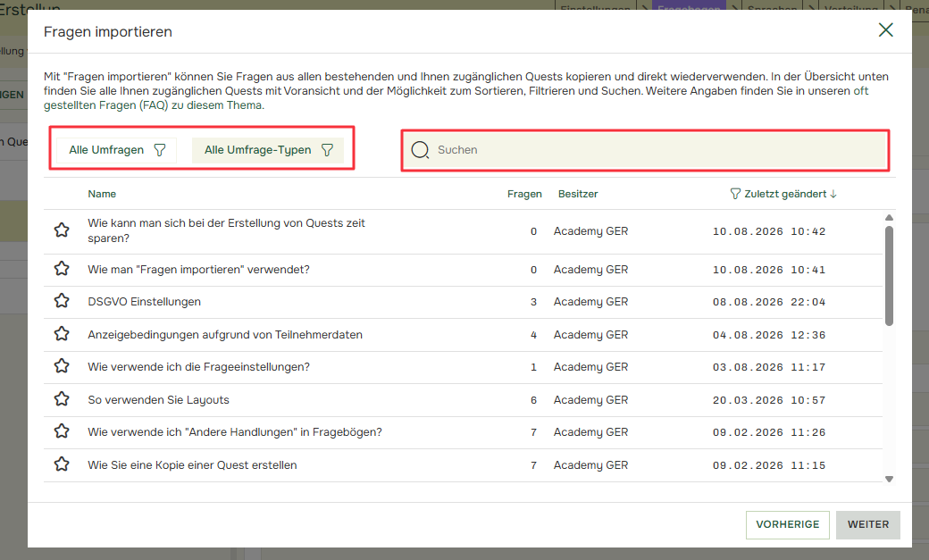Click date "09.02.2026 11:26"
The height and width of the screenshot is (560, 929).
pyautogui.click(x=768, y=432)
